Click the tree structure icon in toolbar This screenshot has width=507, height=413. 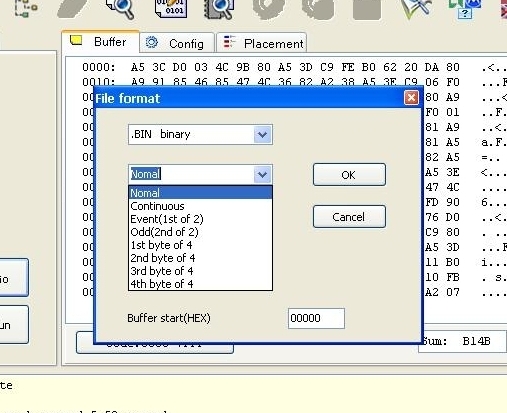click(26, 8)
